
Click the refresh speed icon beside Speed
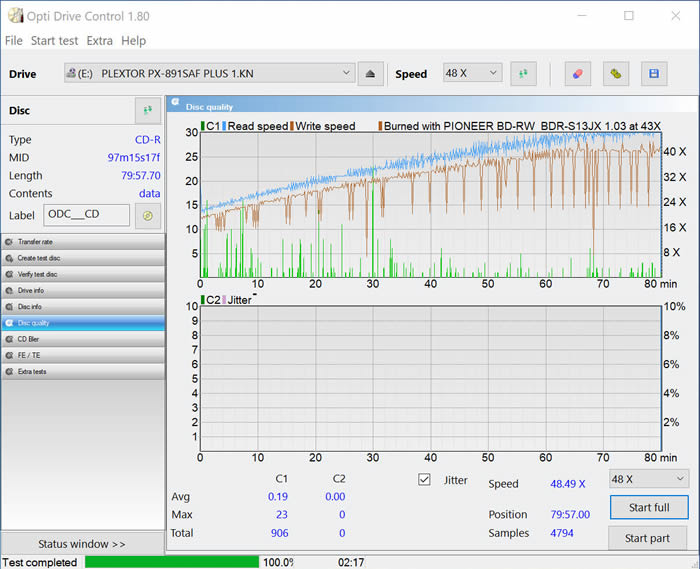pyautogui.click(x=523, y=74)
